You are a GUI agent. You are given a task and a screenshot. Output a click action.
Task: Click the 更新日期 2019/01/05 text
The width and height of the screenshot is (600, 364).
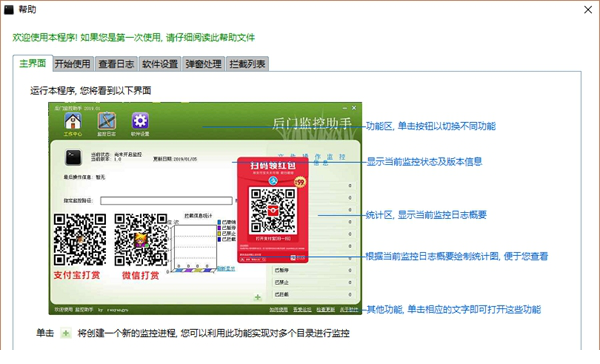pos(175,159)
